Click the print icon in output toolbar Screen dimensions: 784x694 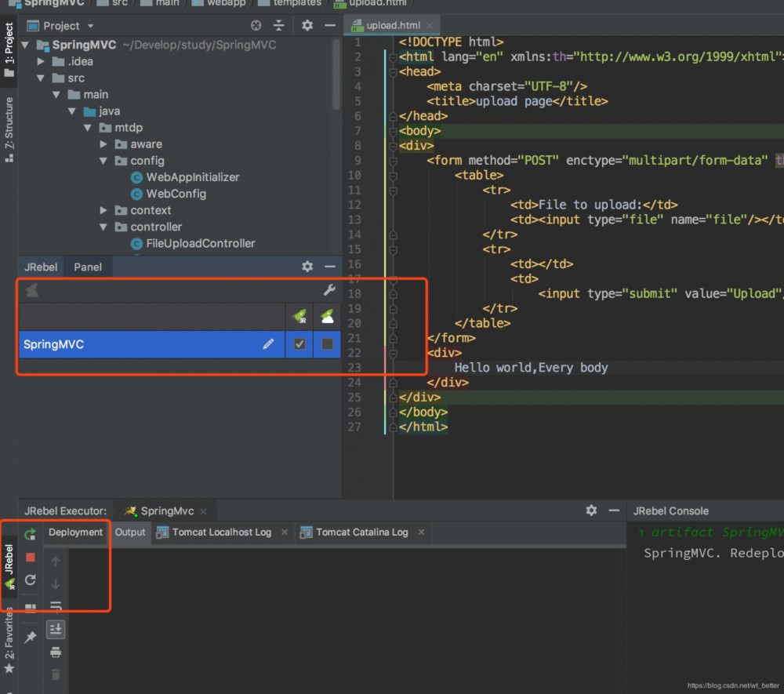click(x=56, y=652)
